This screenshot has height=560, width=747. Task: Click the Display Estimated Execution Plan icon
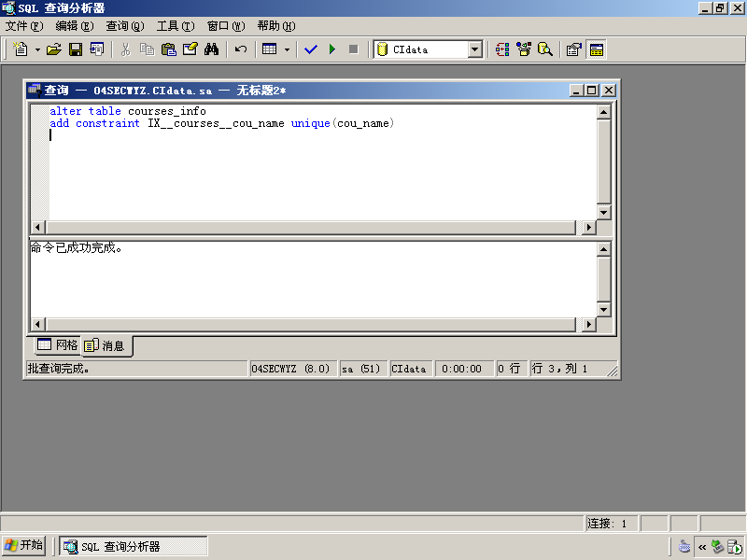(x=502, y=49)
